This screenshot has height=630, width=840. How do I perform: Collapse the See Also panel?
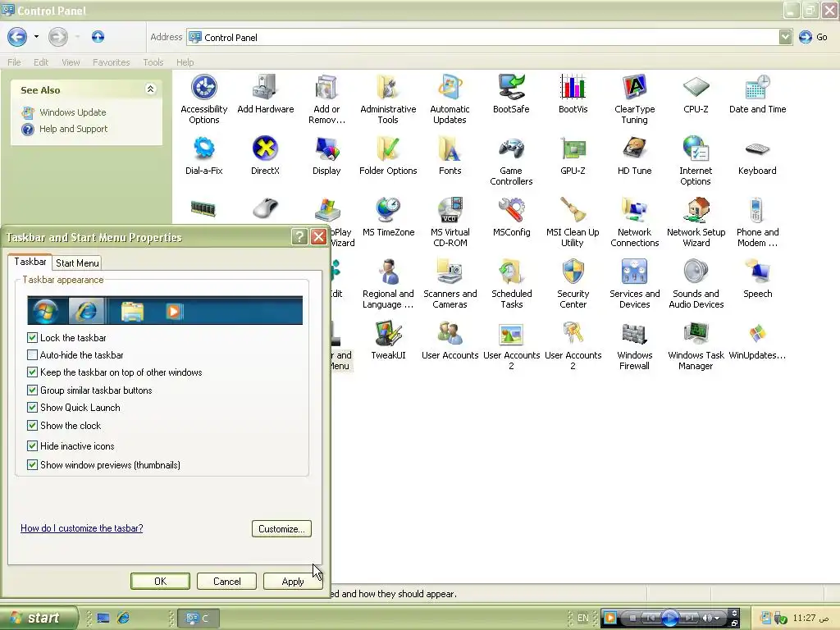pyautogui.click(x=151, y=89)
